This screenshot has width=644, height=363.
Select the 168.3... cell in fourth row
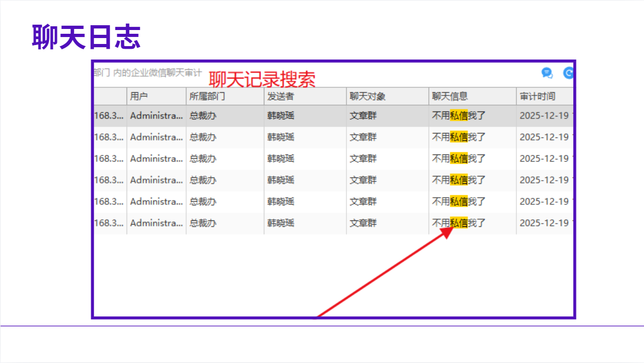tap(109, 180)
